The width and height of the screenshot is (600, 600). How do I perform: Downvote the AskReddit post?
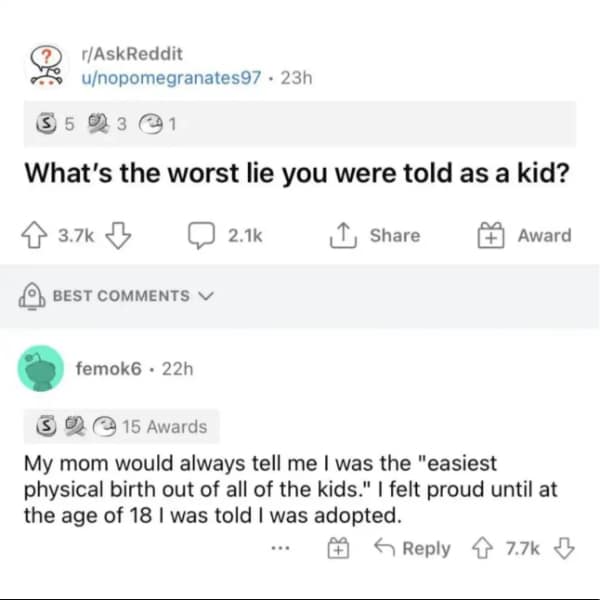[119, 236]
